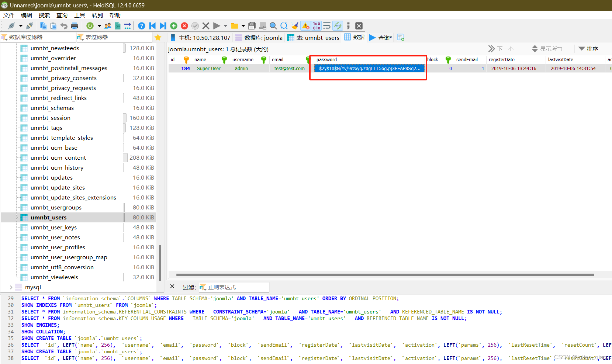Click the broom clear icon
Screen dimensions: 612x364
click(295, 26)
